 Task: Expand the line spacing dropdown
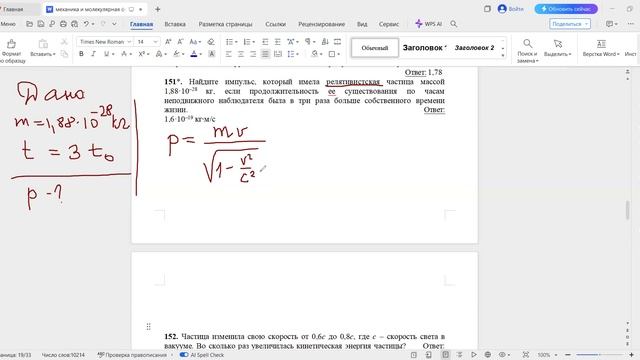[298, 54]
